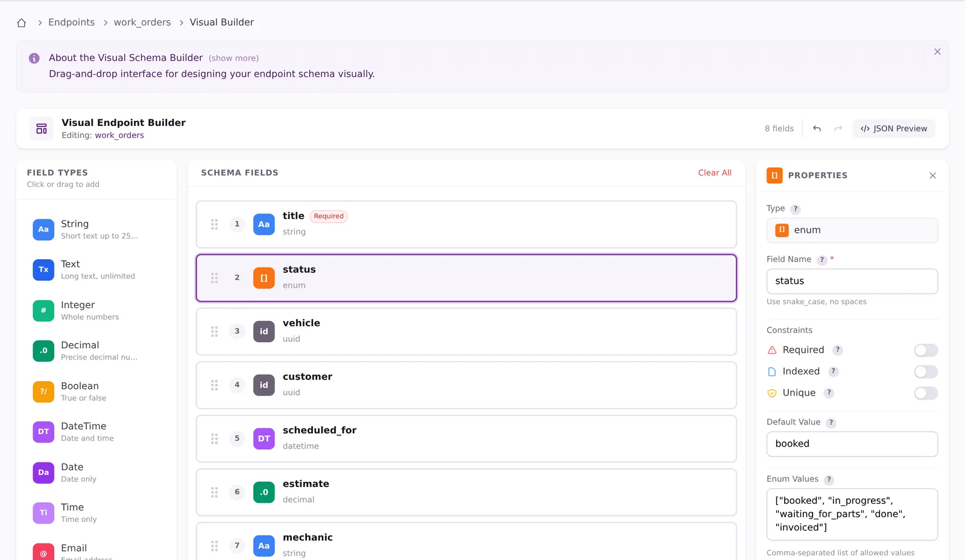Open the enum Type selector
The height and width of the screenshot is (560, 965).
click(852, 230)
